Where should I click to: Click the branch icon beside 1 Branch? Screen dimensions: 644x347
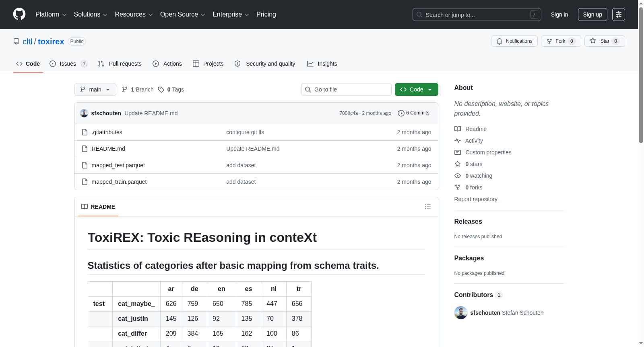pyautogui.click(x=125, y=89)
